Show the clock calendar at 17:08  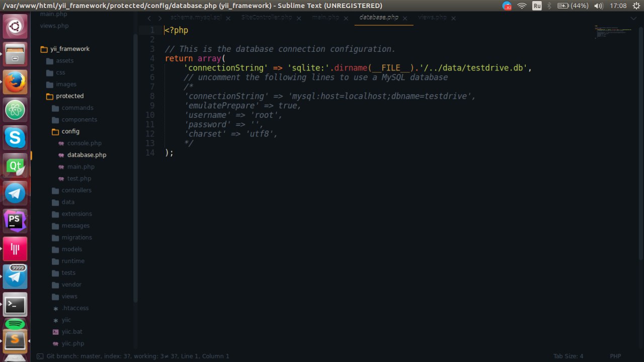click(618, 6)
